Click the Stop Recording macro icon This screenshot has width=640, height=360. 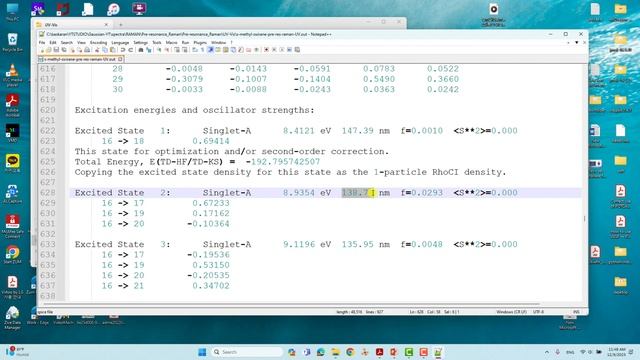tap(274, 50)
